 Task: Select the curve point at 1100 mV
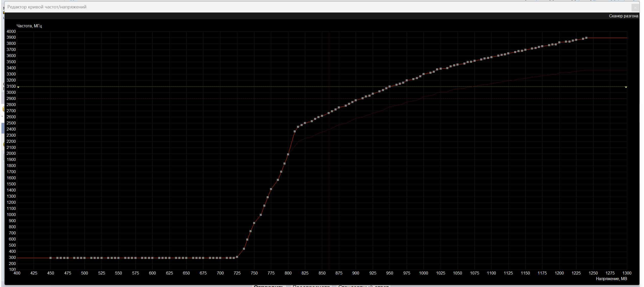(x=491, y=57)
